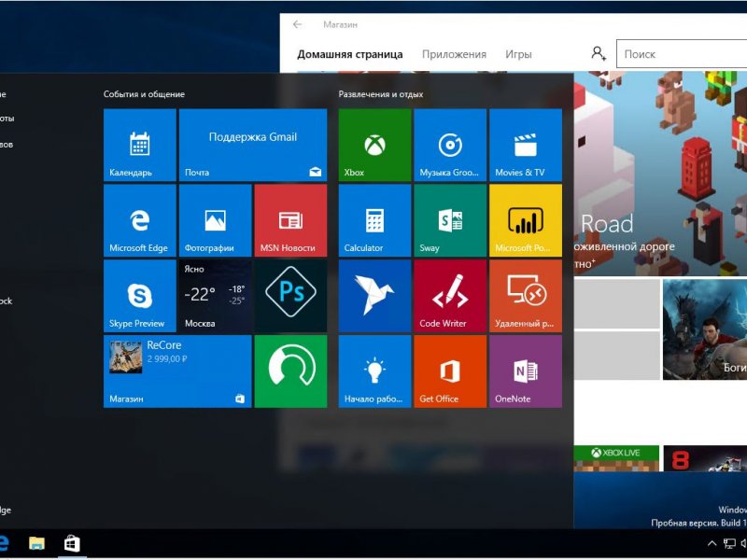Launch the Microsoft Edge tile
The height and width of the screenshot is (560, 747).
[x=139, y=220]
